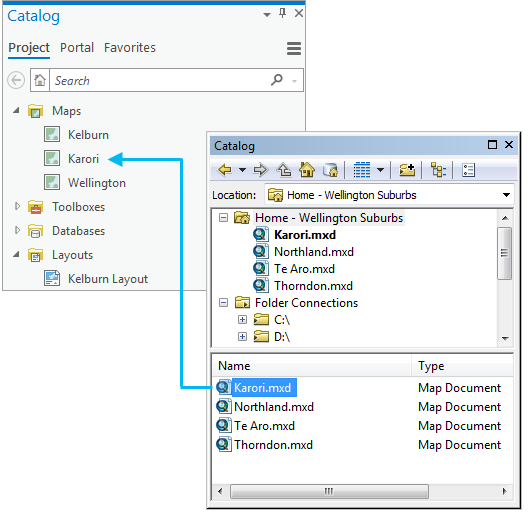The width and height of the screenshot is (528, 517).
Task: Select the Wellington map
Action: pos(97,183)
